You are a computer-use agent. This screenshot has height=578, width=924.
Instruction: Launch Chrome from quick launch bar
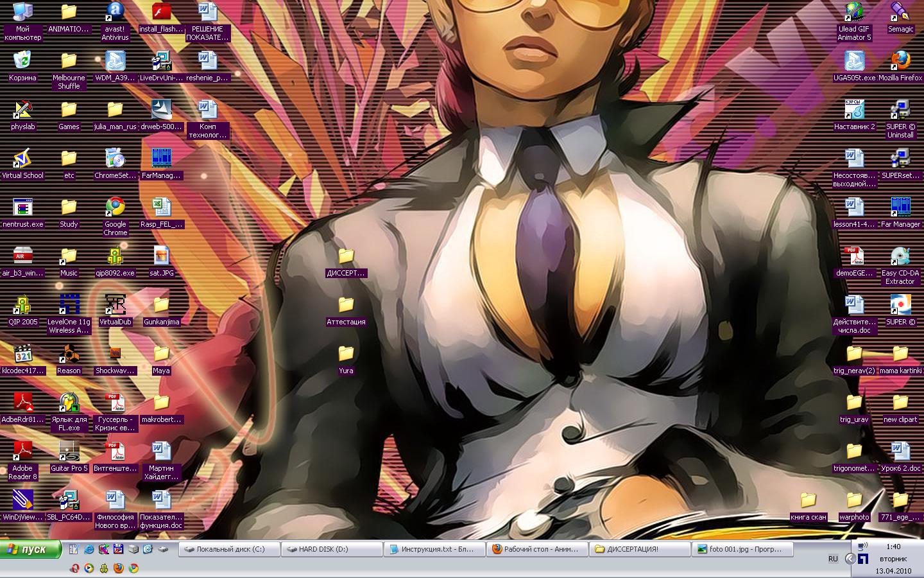(133, 568)
